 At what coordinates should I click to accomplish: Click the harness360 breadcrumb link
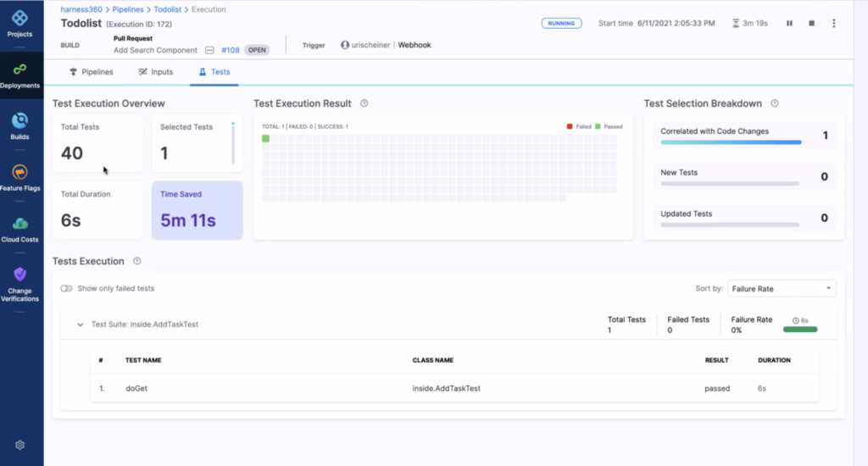(81, 9)
